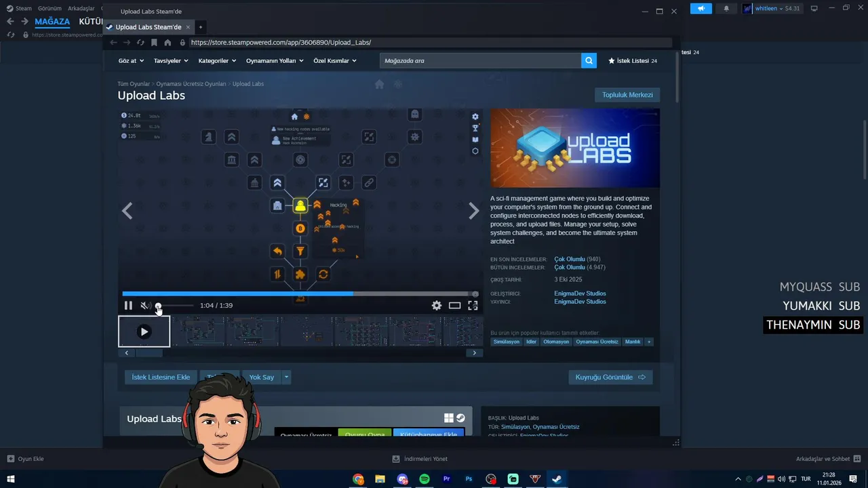The image size is (868, 488).
Task: Show the previous media item
Action: click(x=127, y=211)
